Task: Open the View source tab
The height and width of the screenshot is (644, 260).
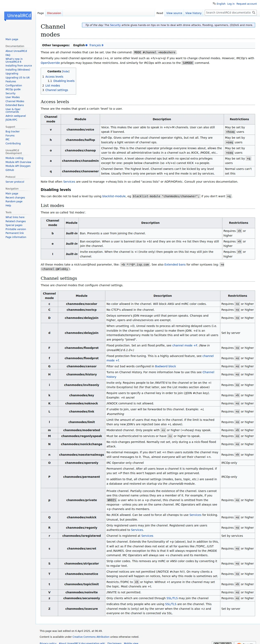Action: pyautogui.click(x=174, y=13)
